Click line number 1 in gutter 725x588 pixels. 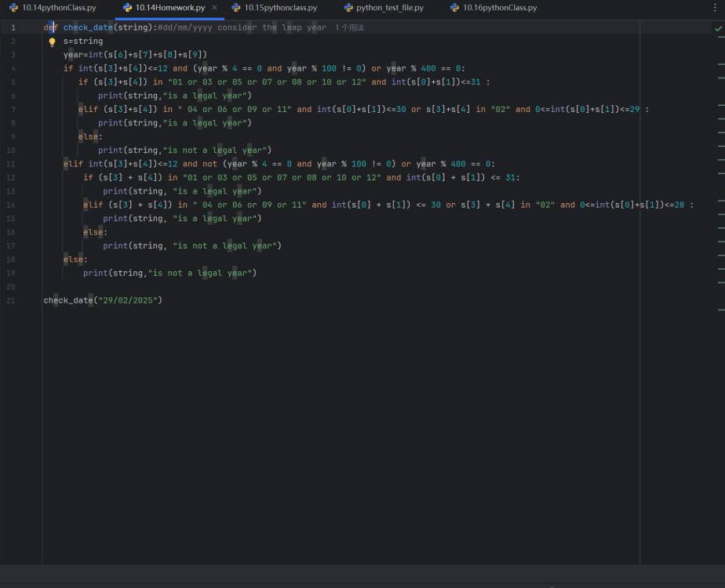(x=13, y=27)
